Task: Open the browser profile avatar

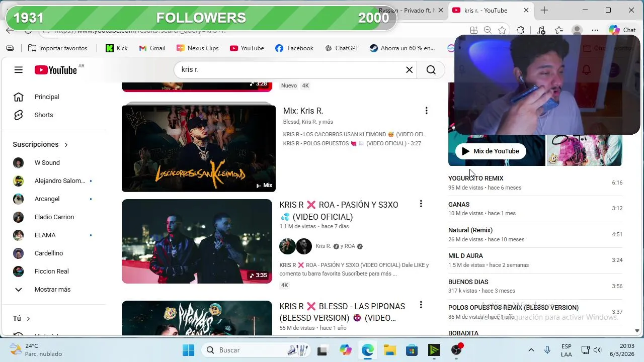Action: coord(577,30)
